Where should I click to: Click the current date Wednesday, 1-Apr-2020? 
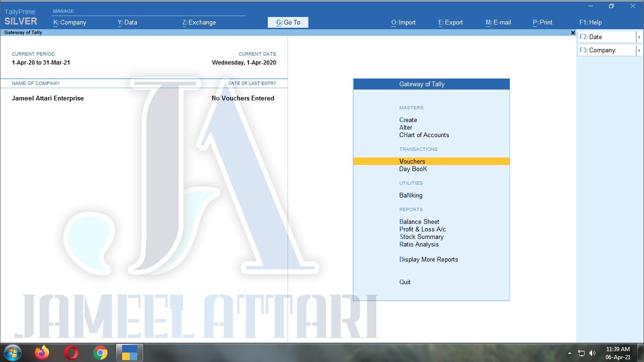click(x=244, y=62)
